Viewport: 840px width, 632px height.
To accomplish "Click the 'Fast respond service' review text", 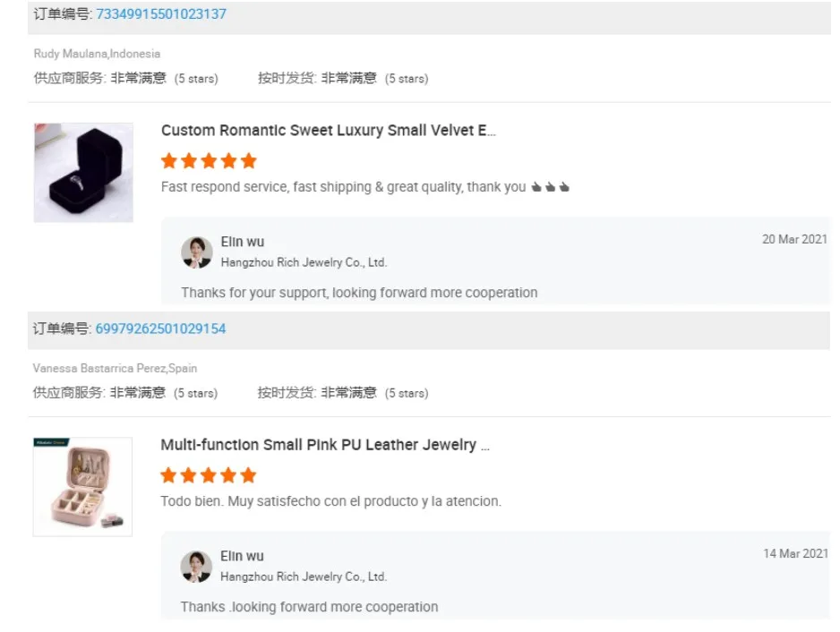I will 343,187.
